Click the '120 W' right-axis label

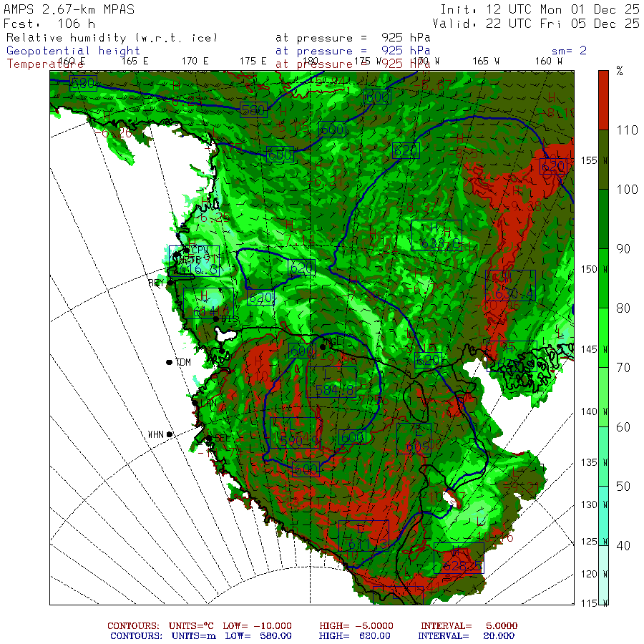click(595, 574)
